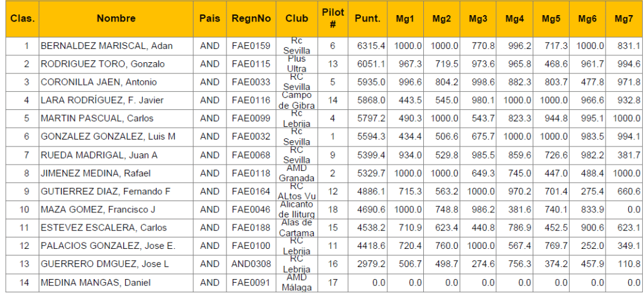Click the RegnNo column header
Image resolution: width=644 pixels, height=296 pixels.
[251, 19]
